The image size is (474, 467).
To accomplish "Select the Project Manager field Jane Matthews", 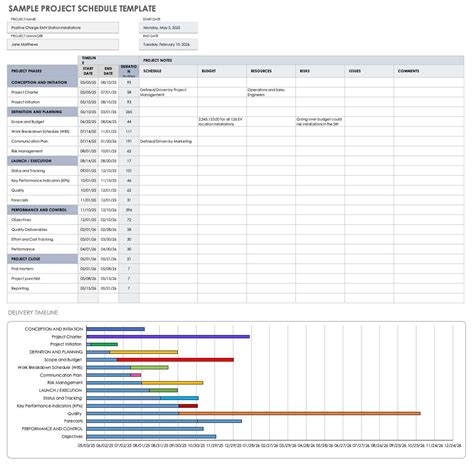I will pos(63,44).
